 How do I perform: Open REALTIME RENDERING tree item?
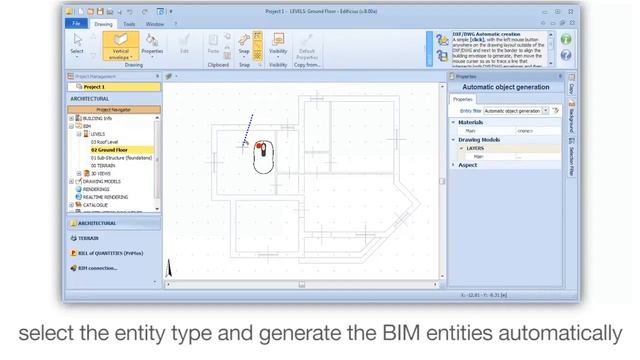(105, 197)
